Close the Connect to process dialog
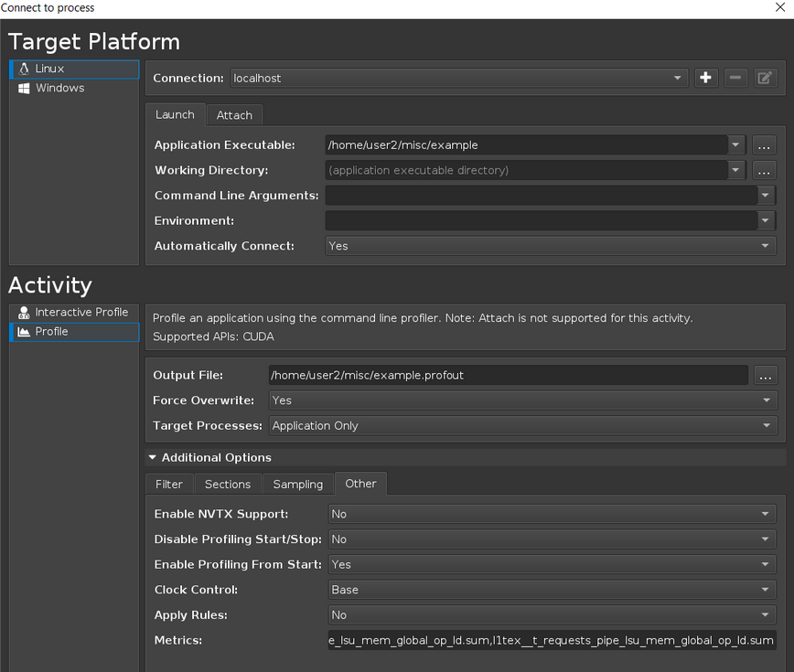This screenshot has height=672, width=794. [779, 8]
